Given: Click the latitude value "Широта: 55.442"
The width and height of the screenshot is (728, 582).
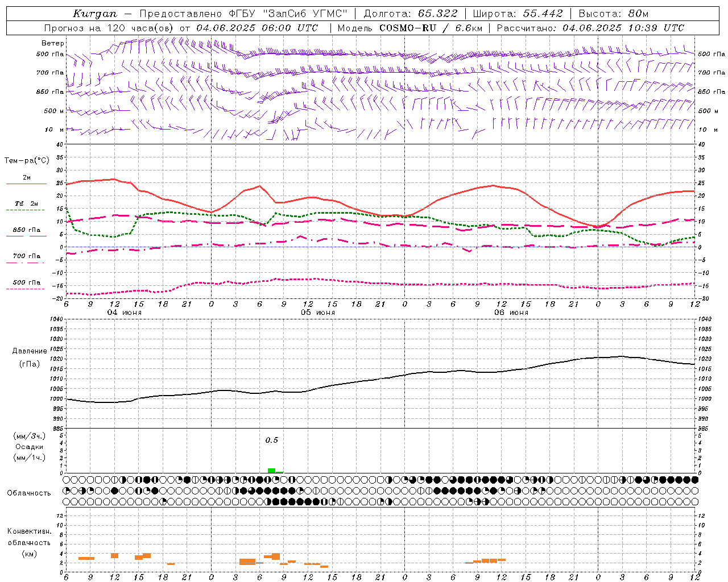Looking at the screenshot, I should 518,14.
